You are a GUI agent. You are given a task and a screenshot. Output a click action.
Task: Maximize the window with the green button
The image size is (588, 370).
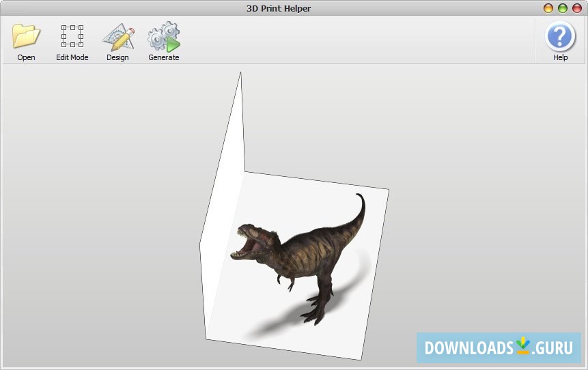[563, 8]
